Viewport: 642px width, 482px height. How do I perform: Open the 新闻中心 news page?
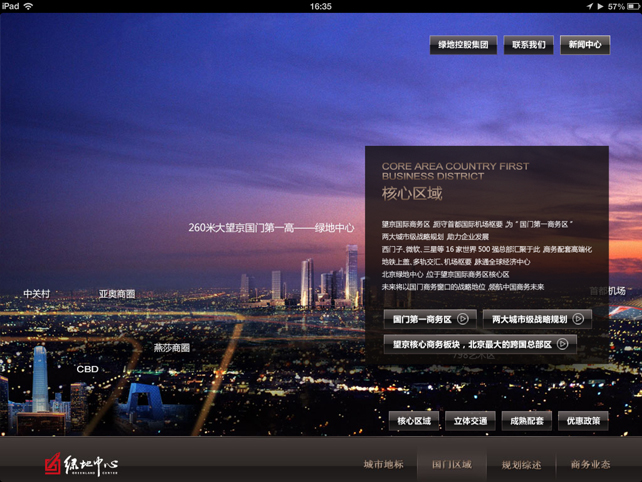click(x=585, y=45)
